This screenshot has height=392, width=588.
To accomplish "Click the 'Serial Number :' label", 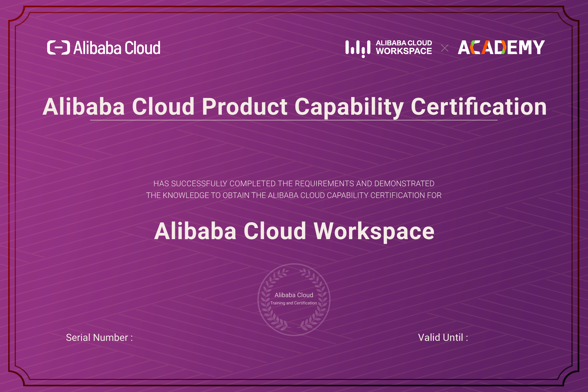I will (x=99, y=338).
